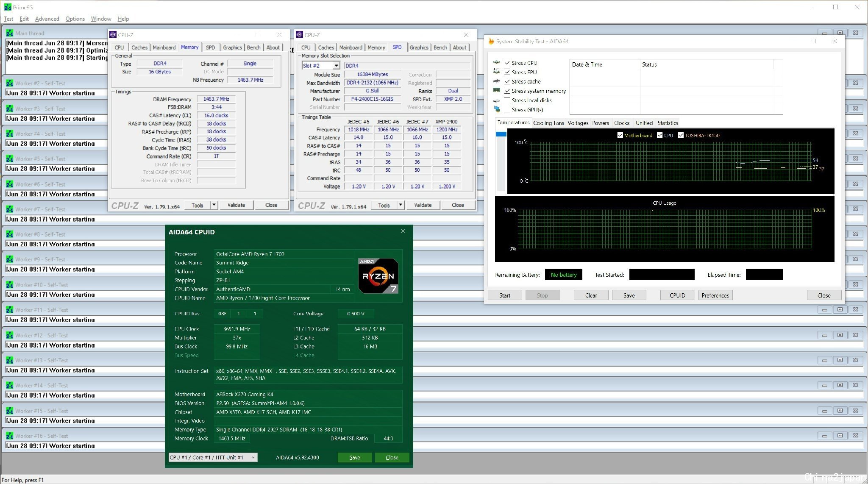
Task: Click the green Close button in AIDA64 CPUID
Action: (392, 457)
